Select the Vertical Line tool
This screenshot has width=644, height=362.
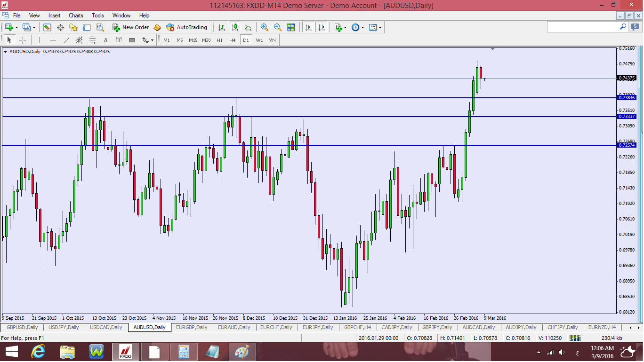(40, 40)
